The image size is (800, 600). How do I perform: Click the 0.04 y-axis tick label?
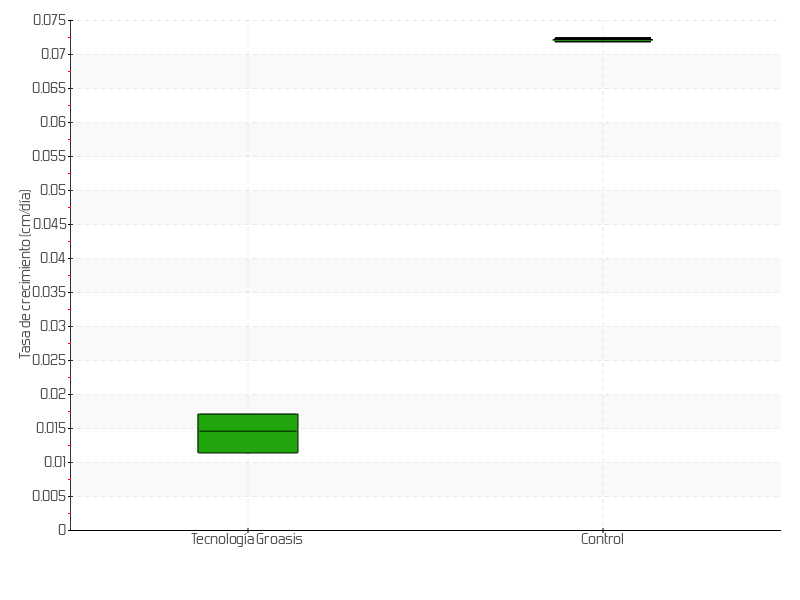pos(53,258)
